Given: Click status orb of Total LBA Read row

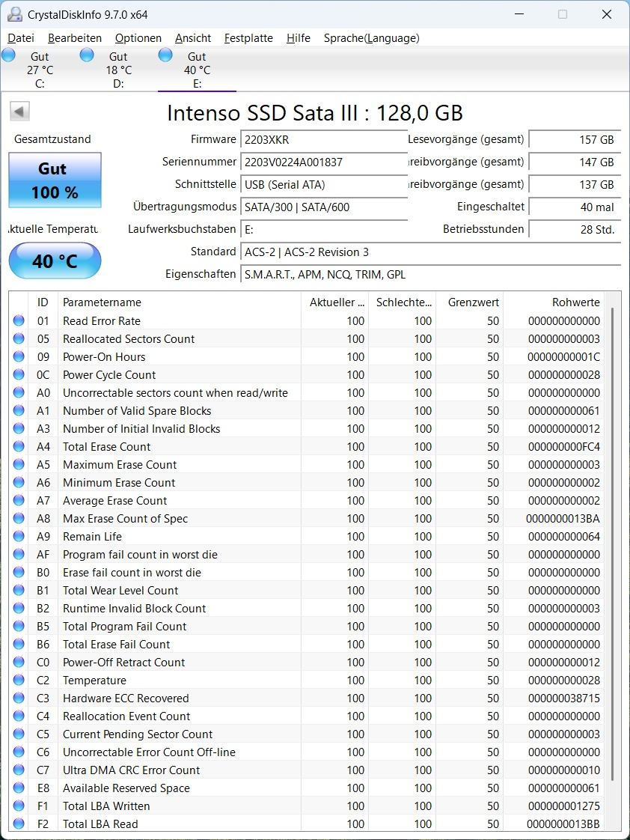Looking at the screenshot, I should click(19, 824).
